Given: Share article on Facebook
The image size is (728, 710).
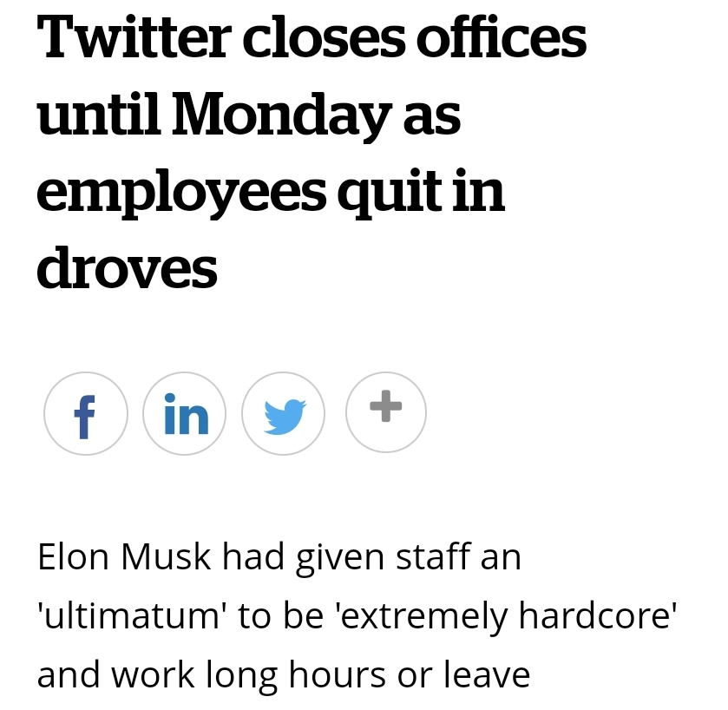Looking at the screenshot, I should coord(85,413).
